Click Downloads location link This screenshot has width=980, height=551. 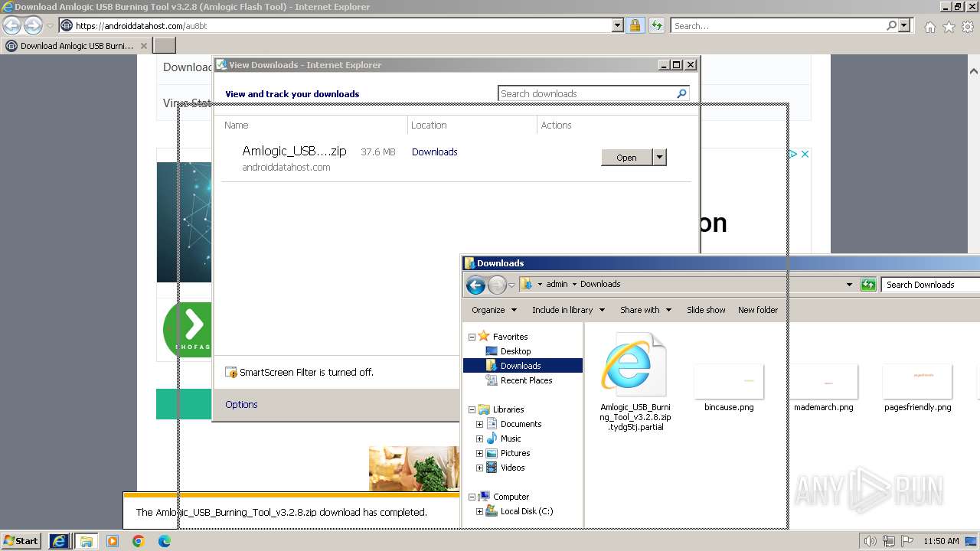pyautogui.click(x=434, y=152)
